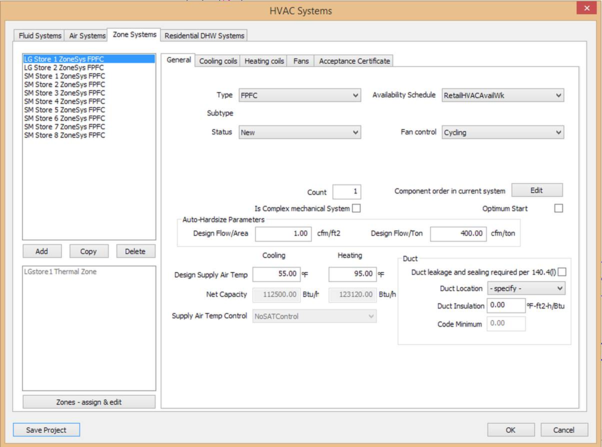Viewport: 602px width, 447px height.
Task: Open the Availability Schedule dropdown
Action: point(503,96)
